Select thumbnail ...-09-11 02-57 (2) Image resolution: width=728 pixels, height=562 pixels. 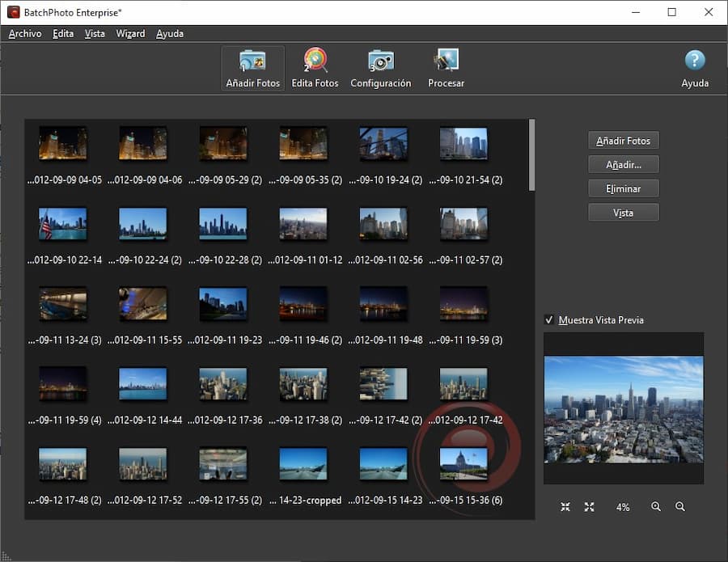pos(463,224)
